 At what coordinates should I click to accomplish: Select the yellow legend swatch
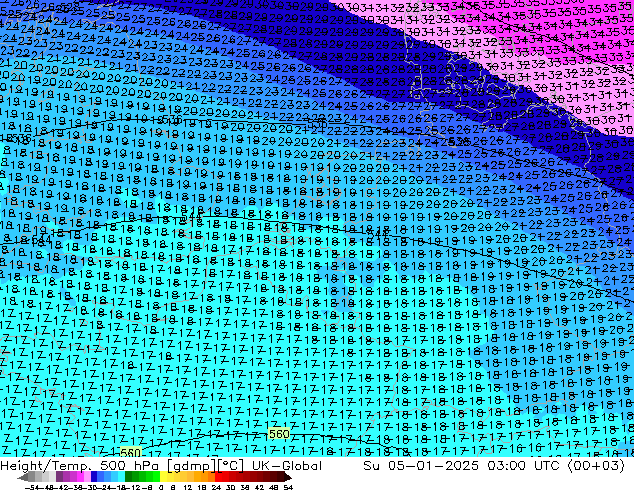163,476
